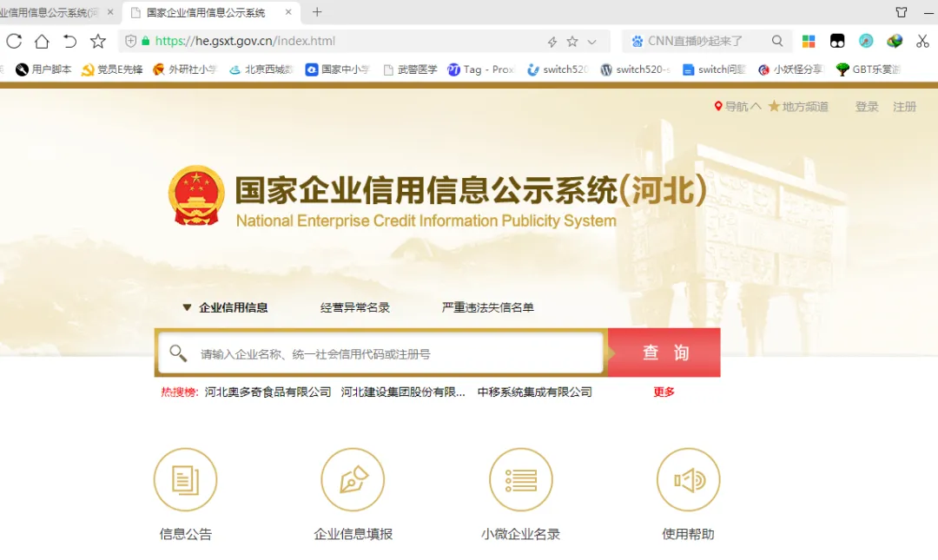Switch to the 严重违法失信名单 tab
The image size is (938, 560).
click(488, 306)
